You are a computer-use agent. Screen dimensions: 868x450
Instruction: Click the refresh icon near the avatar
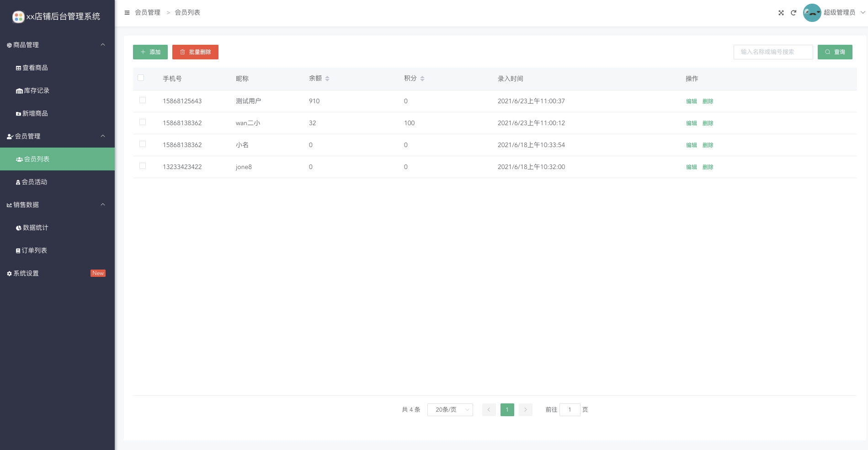(793, 13)
